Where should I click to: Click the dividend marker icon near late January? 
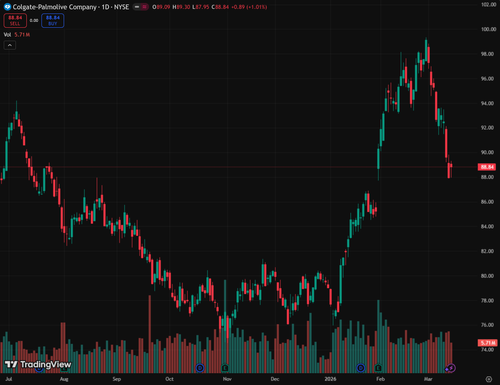click(x=361, y=368)
